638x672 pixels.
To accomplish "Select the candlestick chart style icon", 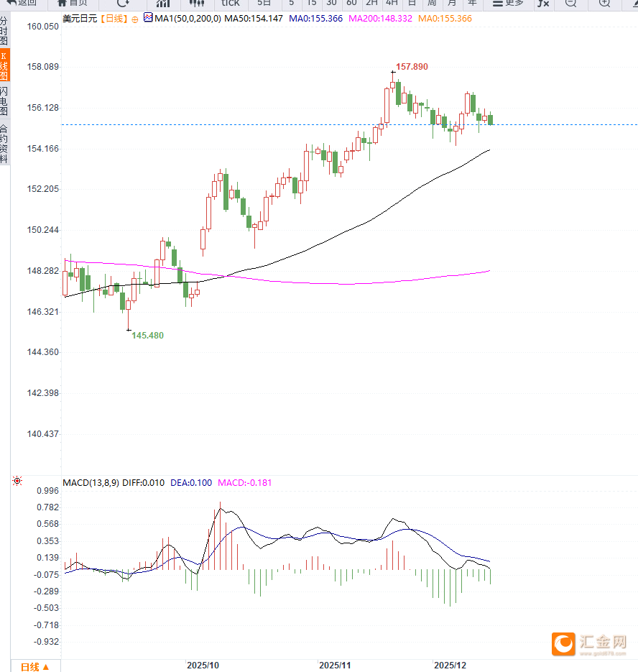I will pos(197,4).
